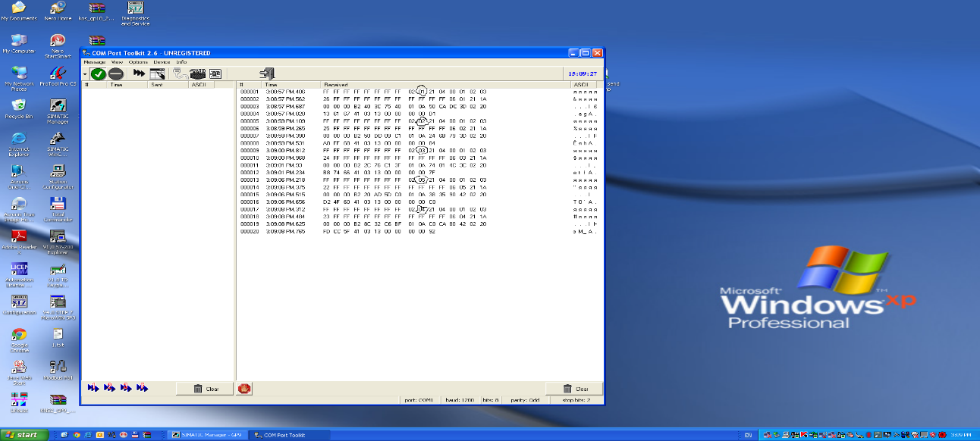Click the first blue send-arrow icon
The image size is (980, 441).
[93, 388]
